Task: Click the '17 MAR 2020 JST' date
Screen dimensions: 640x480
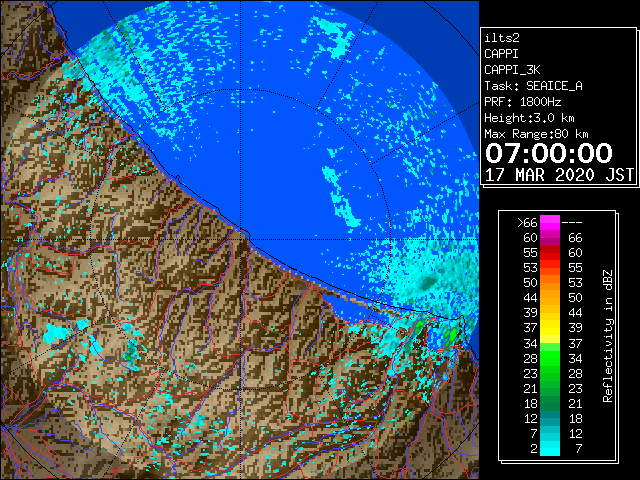Action: click(x=559, y=175)
